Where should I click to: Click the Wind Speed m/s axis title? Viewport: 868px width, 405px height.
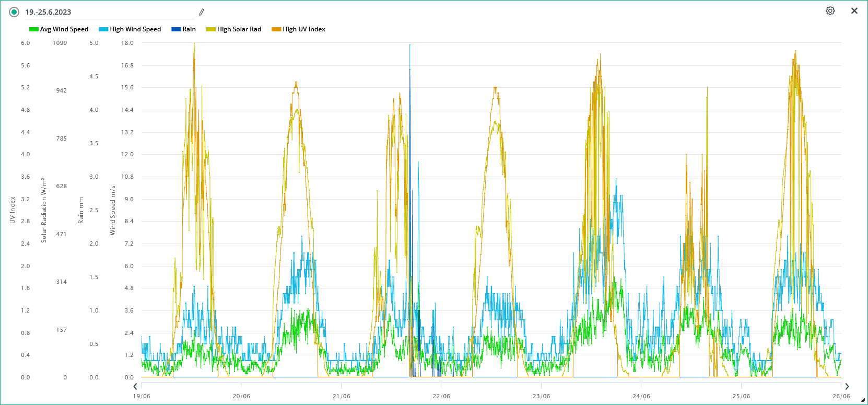coord(112,210)
